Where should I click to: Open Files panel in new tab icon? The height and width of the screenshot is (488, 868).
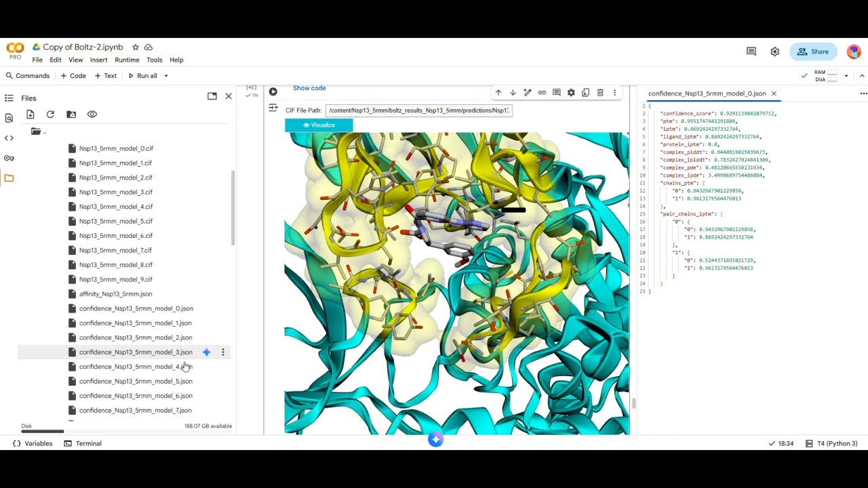tap(212, 96)
